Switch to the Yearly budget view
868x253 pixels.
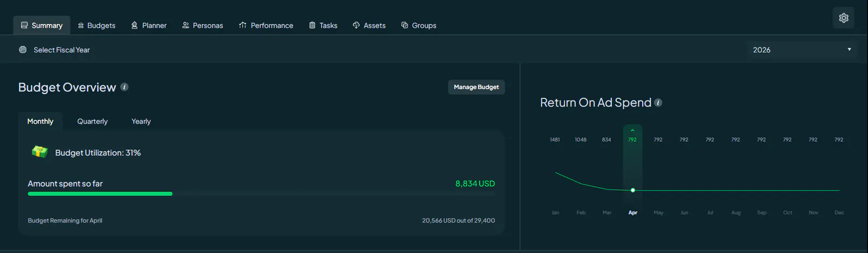(141, 121)
